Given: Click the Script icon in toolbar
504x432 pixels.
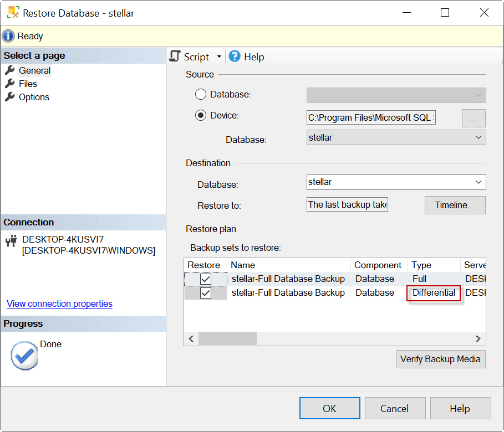Looking at the screenshot, I should point(176,56).
